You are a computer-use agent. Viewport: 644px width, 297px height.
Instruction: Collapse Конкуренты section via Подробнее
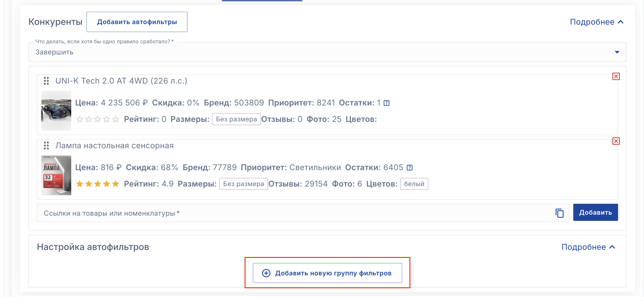point(596,22)
